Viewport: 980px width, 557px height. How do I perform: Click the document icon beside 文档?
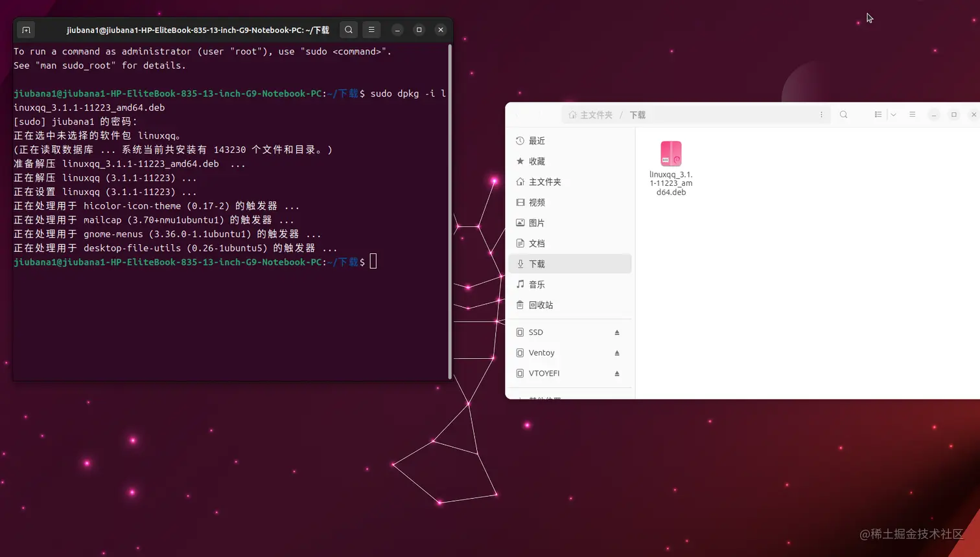click(520, 244)
